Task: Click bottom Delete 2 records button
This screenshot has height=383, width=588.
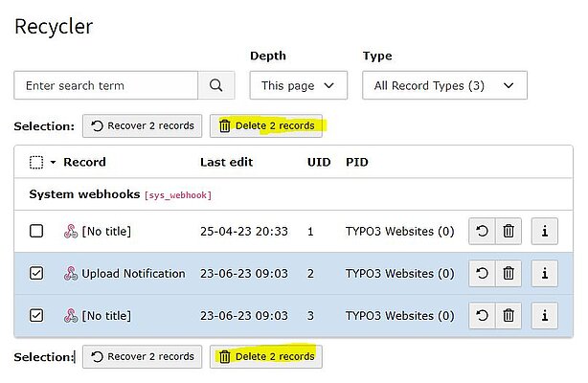Action: 266,356
